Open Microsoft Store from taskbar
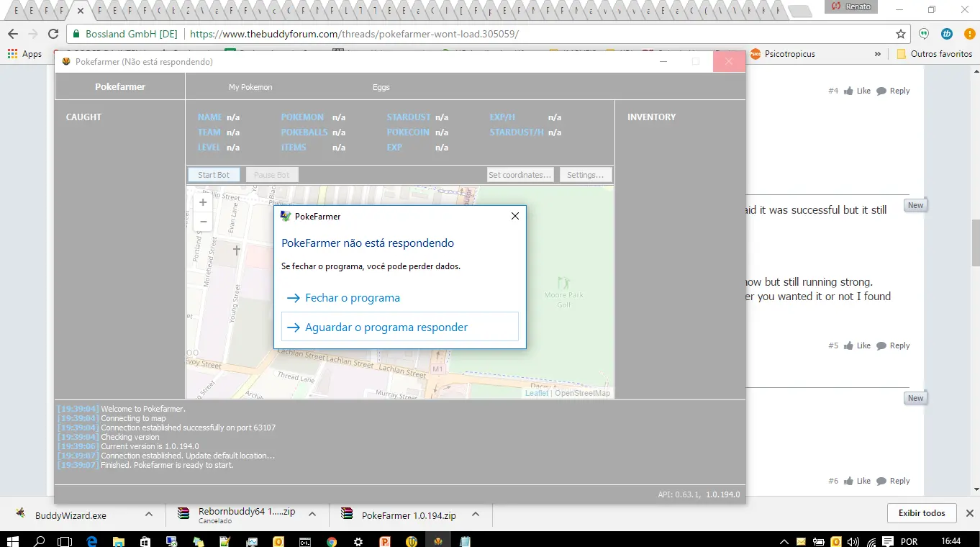 tap(145, 541)
